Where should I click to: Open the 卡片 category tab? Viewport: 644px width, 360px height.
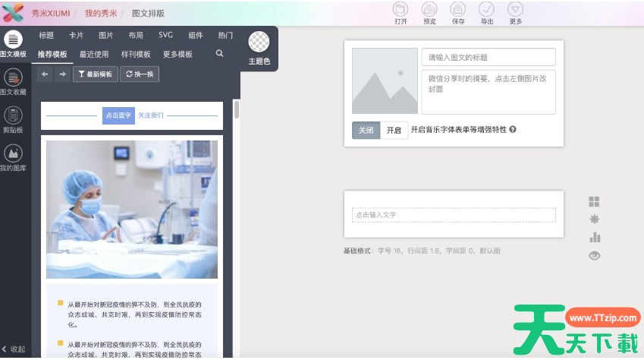tap(76, 36)
